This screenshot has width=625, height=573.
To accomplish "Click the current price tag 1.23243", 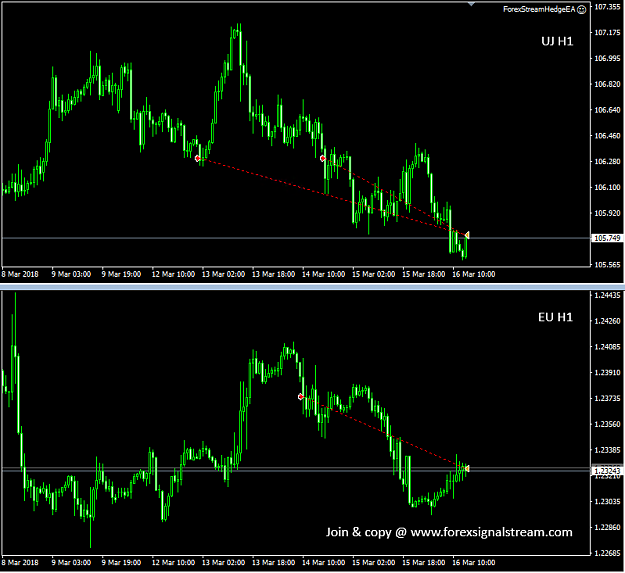I will pos(607,471).
